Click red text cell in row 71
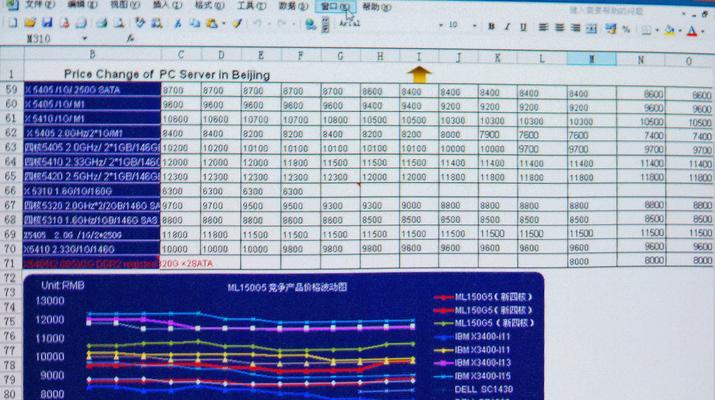Viewport: 715px width, 400px height. [x=91, y=263]
